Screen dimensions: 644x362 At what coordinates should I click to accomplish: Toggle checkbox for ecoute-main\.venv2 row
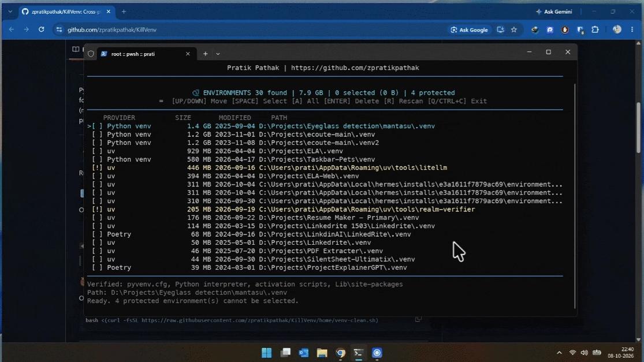(x=97, y=143)
